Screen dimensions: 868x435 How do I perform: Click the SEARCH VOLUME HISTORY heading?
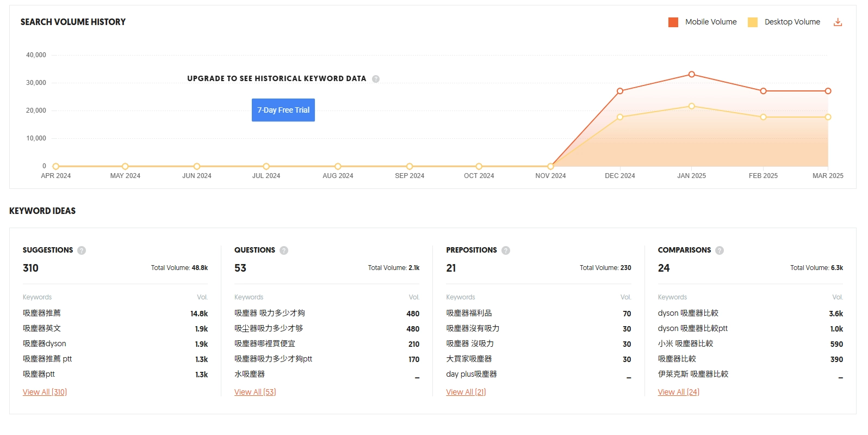coord(73,22)
